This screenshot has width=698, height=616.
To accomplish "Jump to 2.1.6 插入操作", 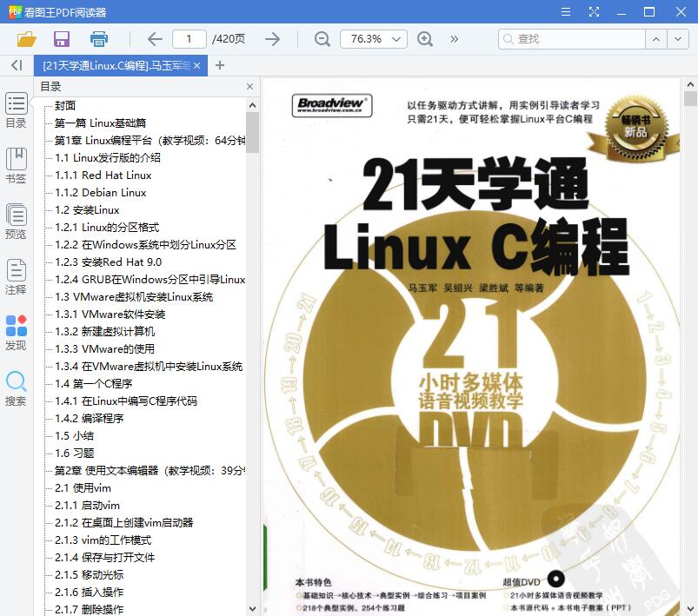I will 89,592.
